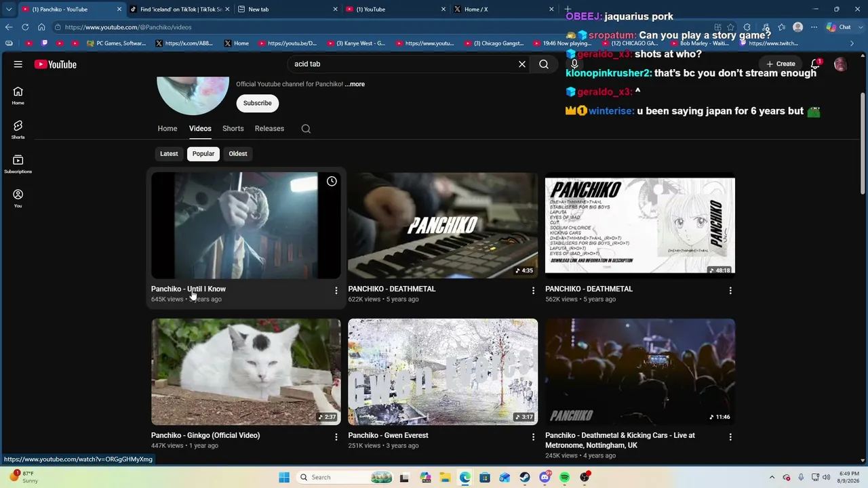Screen dimensions: 868x488
Task: Switch to the channel Shorts tab
Action: tap(233, 129)
